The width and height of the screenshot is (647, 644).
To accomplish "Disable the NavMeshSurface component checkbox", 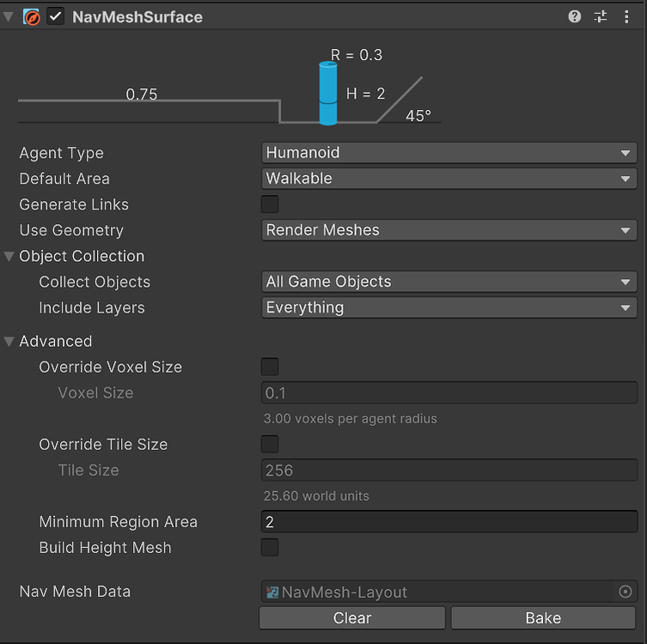I will point(56,17).
